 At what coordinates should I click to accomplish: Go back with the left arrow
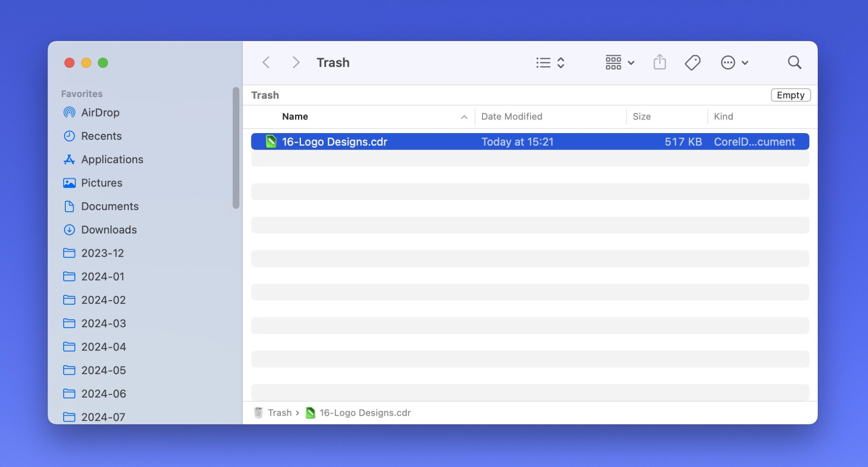pos(266,62)
